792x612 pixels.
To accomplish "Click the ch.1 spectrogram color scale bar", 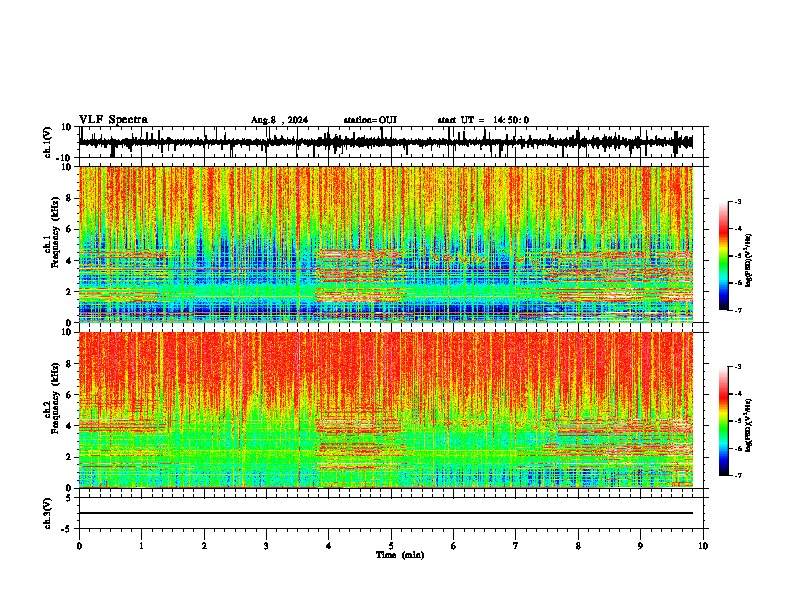I will coord(723,256).
